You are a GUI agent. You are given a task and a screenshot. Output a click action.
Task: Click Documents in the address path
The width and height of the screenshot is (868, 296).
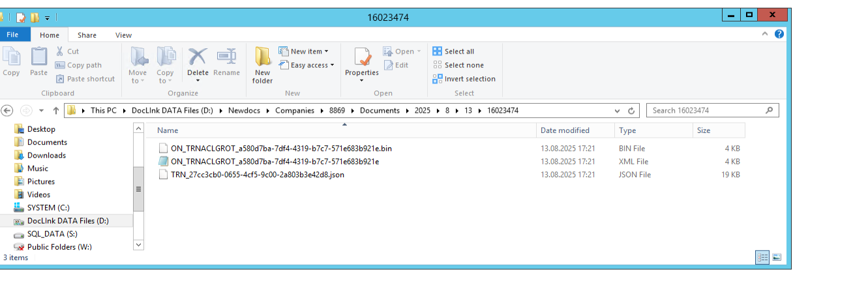point(380,110)
